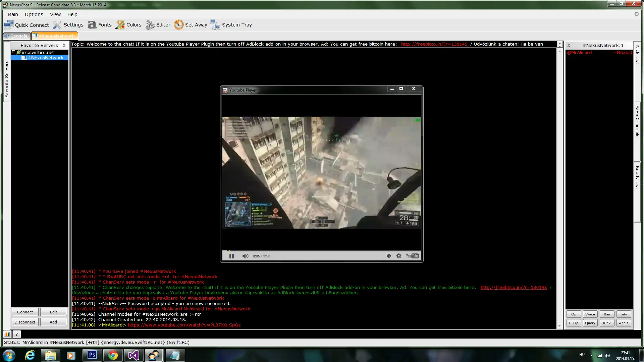The height and width of the screenshot is (362, 644).
Task: Click the Set Away icon in toolbar
Action: [x=179, y=25]
